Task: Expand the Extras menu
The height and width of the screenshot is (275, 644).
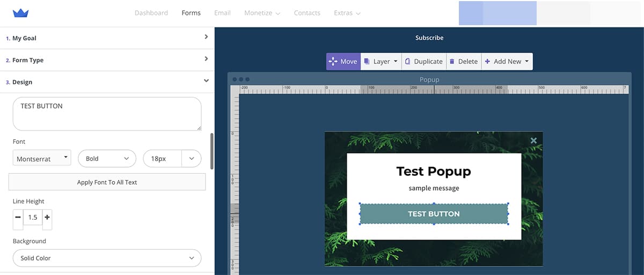Action: 347,13
